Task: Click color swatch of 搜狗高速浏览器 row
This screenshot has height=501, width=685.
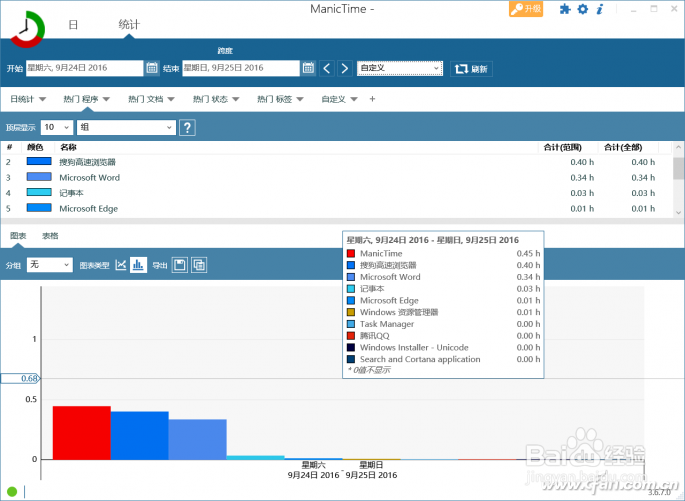Action: [39, 161]
